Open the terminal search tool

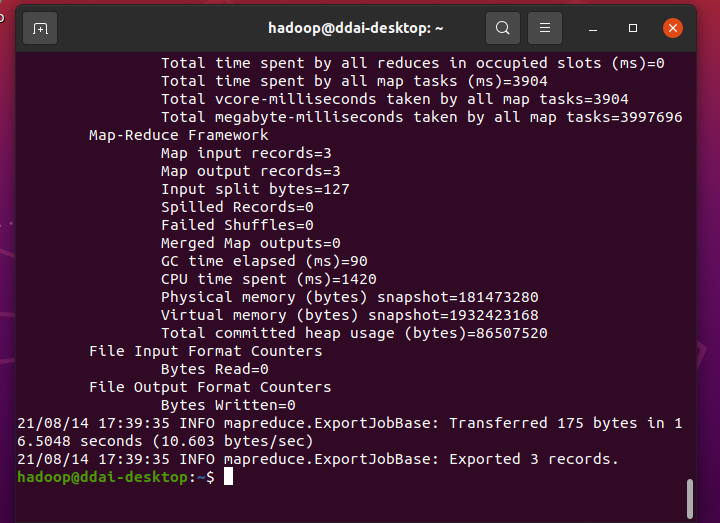pos(503,28)
